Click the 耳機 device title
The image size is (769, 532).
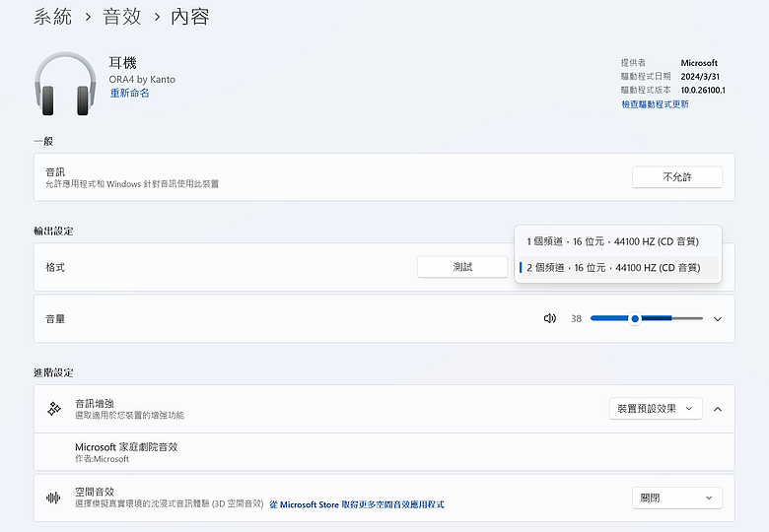(122, 63)
